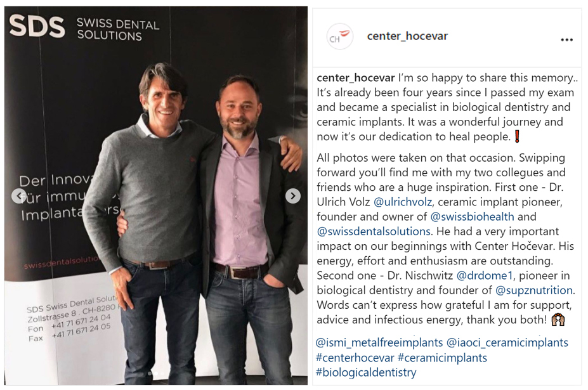The height and width of the screenshot is (390, 588).
Task: Click the SDS Swiss Dental Solutions logo
Action: click(84, 27)
